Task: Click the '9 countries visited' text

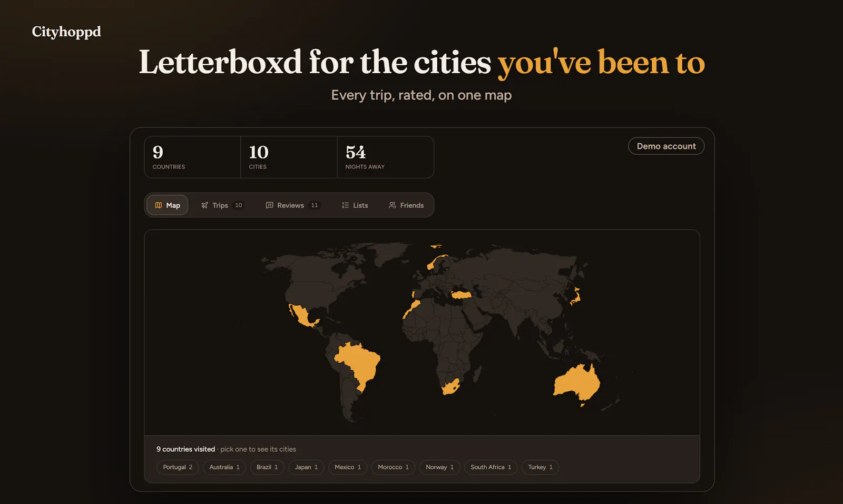Action: tap(185, 449)
